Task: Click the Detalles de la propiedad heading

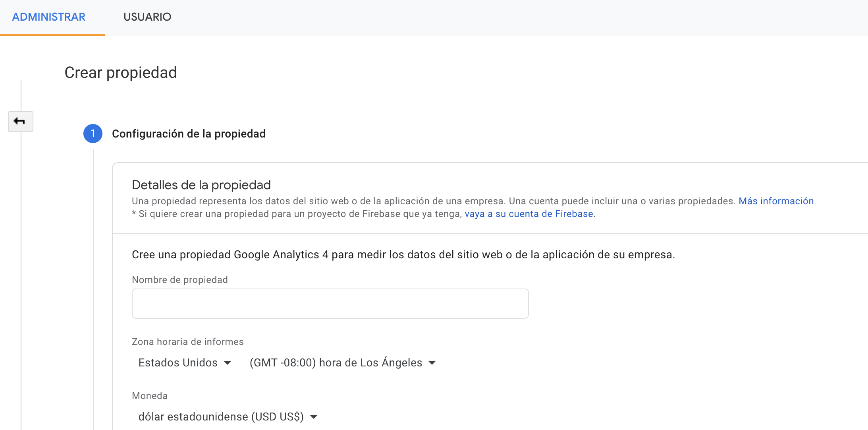Action: (201, 185)
